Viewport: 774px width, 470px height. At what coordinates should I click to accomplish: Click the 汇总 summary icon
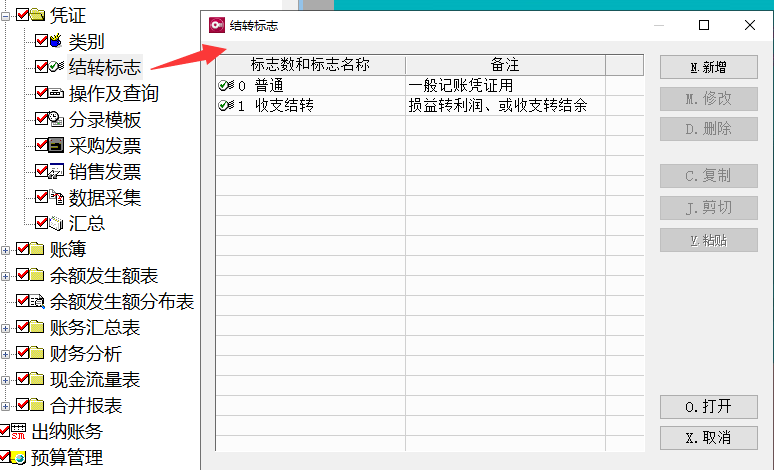(56, 223)
